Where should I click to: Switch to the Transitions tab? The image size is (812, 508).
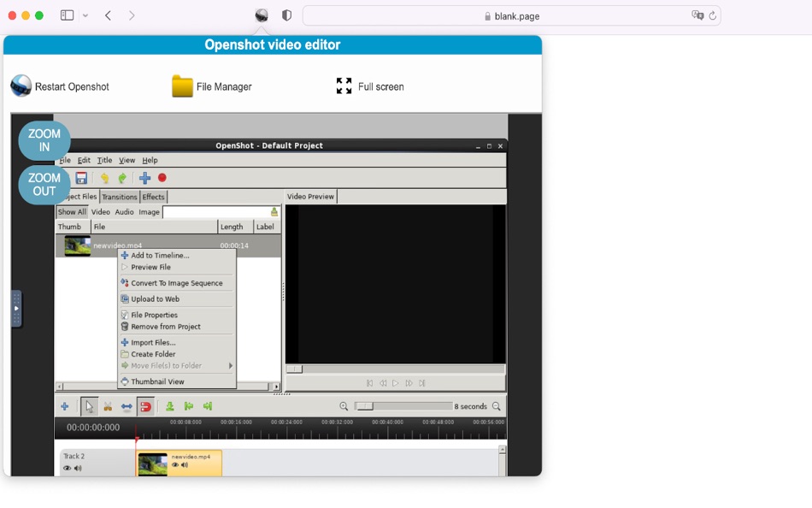tap(120, 197)
